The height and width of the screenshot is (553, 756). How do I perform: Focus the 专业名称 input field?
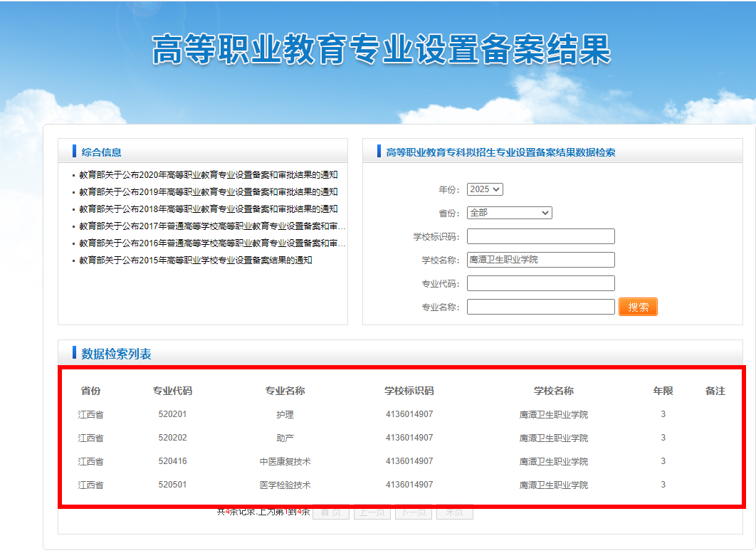point(540,307)
